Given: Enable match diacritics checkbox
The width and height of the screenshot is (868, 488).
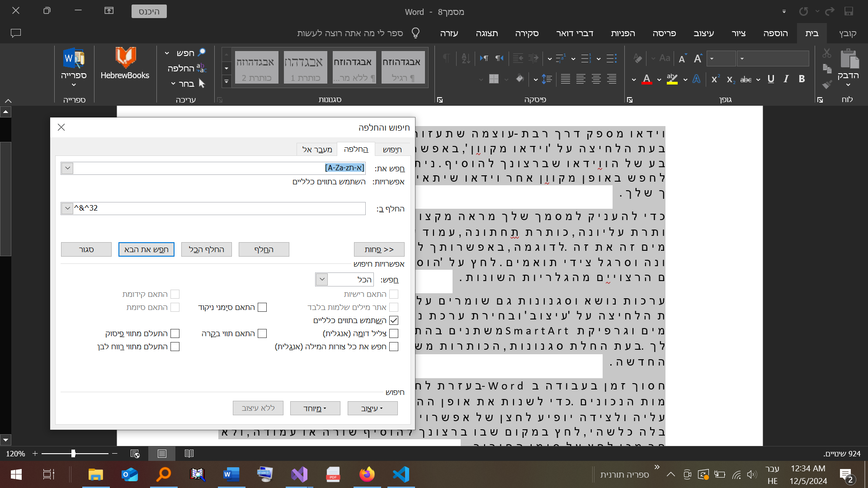Looking at the screenshot, I should click(x=262, y=307).
